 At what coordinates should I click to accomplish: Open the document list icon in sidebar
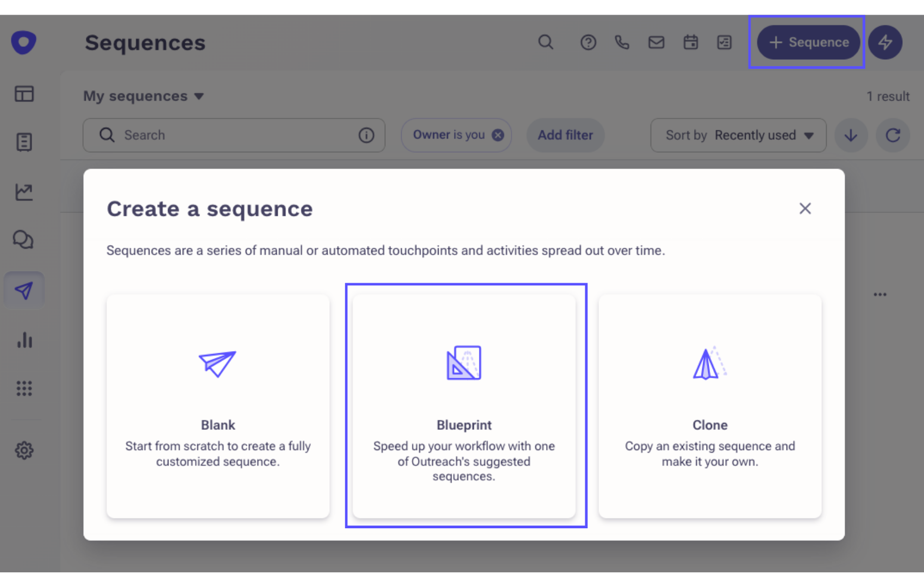coord(24,142)
